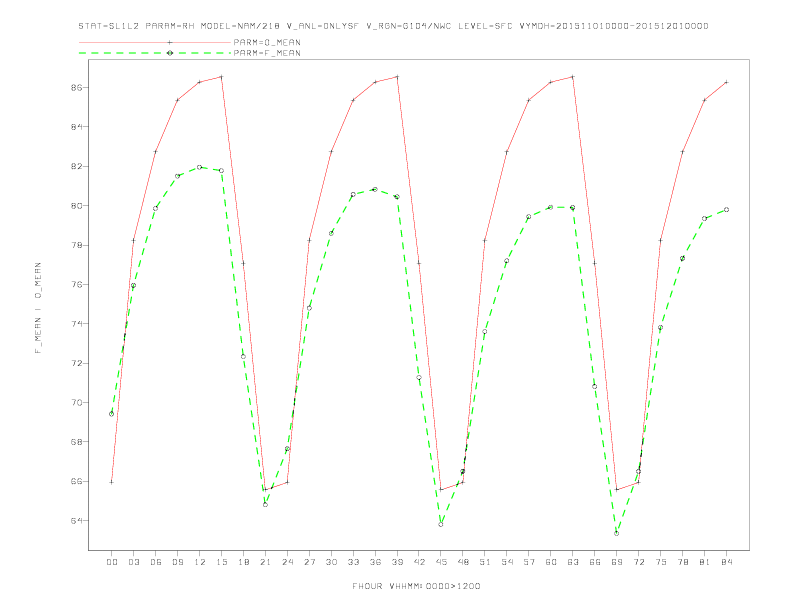Click x-axis tick label 81

[x=705, y=562]
